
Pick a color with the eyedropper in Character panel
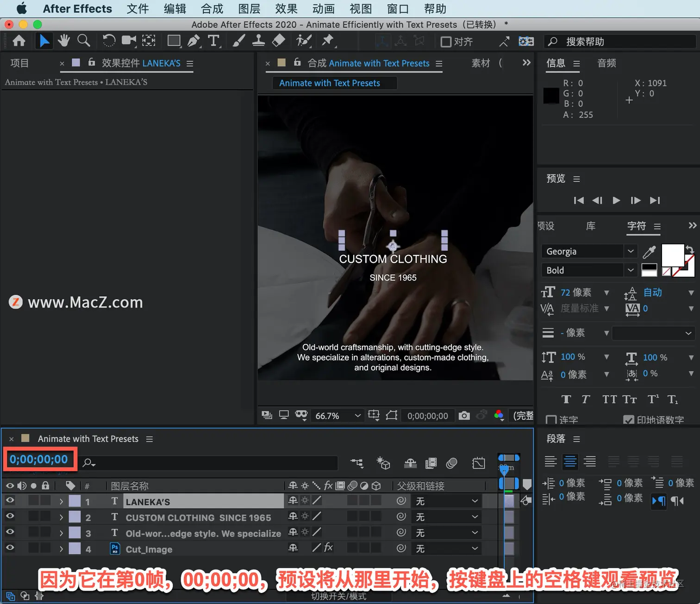(x=649, y=252)
